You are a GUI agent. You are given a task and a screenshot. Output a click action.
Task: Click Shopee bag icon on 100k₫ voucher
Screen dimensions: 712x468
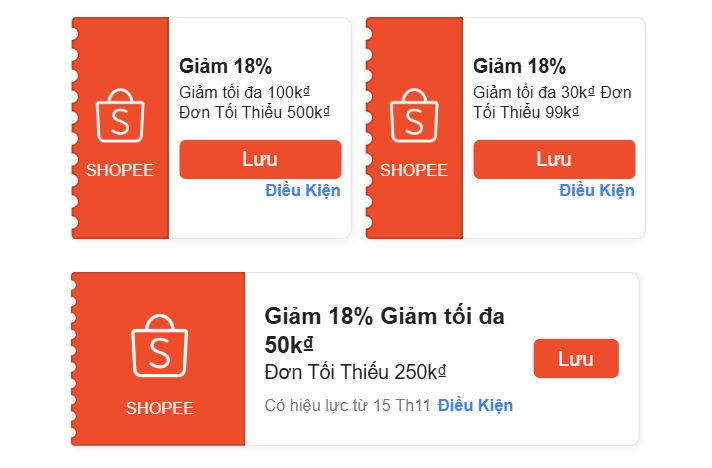[120, 115]
